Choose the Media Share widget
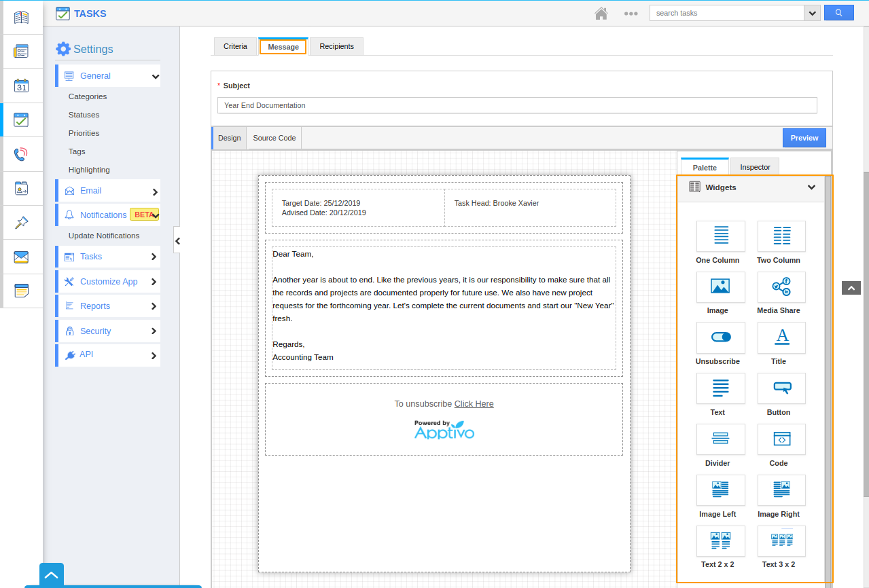Image resolution: width=869 pixels, height=588 pixels. [781, 287]
